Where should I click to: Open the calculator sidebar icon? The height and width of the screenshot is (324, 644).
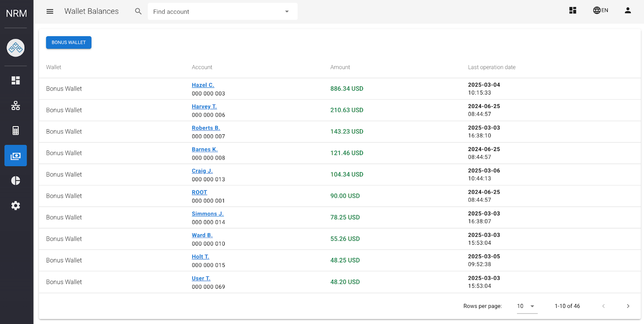(16, 130)
